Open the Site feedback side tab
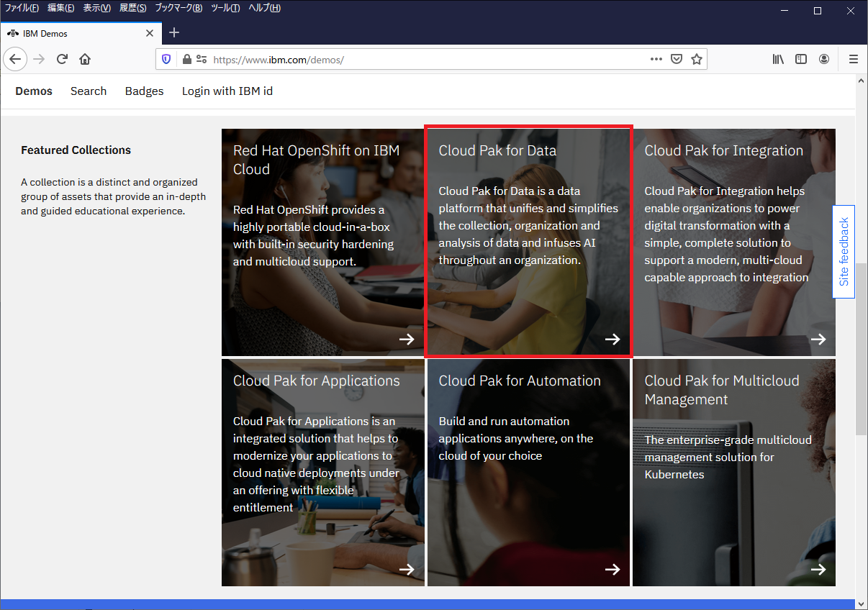 tap(844, 252)
